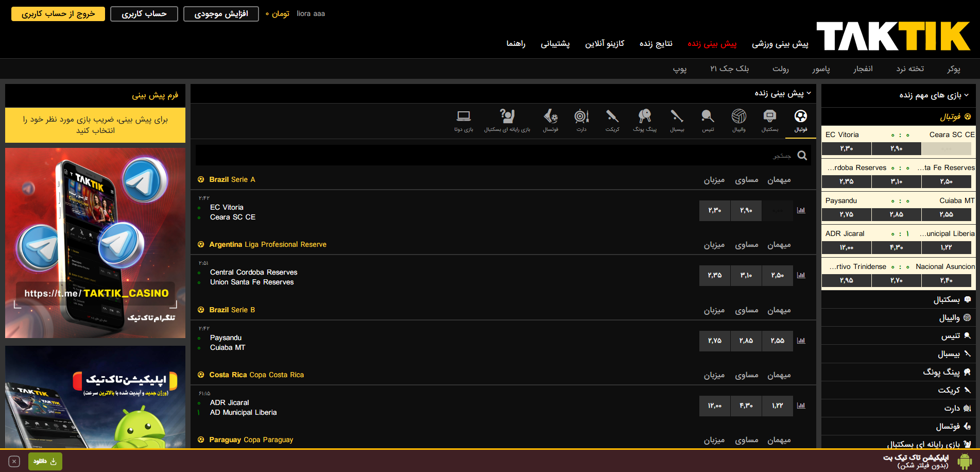Select the basketball sport icon
Screen dimensions: 980x472
pyautogui.click(x=769, y=116)
